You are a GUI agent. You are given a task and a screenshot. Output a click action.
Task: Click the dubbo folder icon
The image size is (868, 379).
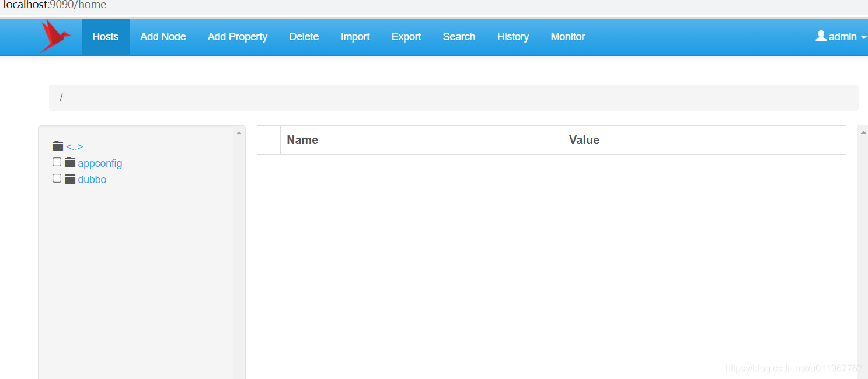tap(70, 179)
